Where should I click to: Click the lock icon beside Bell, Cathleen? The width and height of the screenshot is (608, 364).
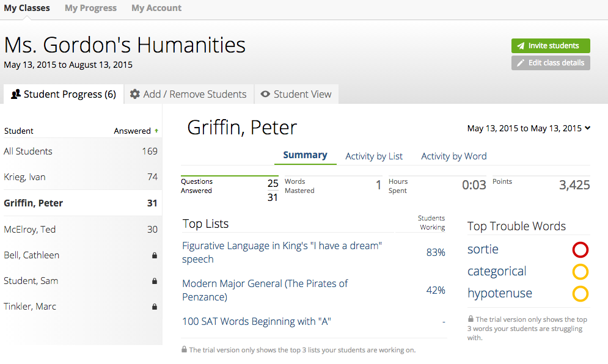coord(155,255)
